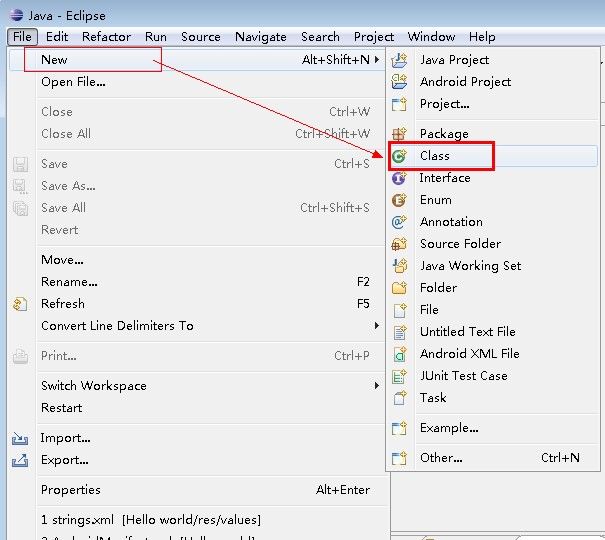Click the Export icon in File menu
Viewport: 605px width, 540px height.
(x=20, y=460)
